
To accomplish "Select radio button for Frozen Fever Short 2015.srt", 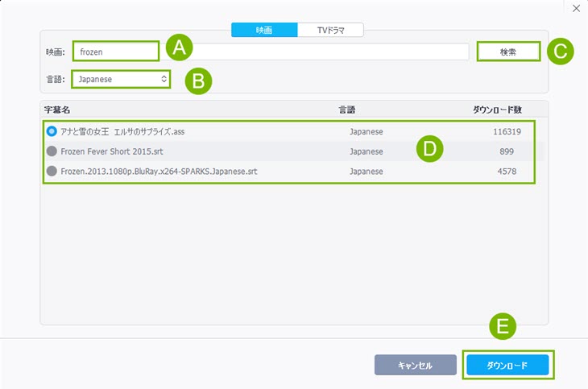I will click(52, 151).
